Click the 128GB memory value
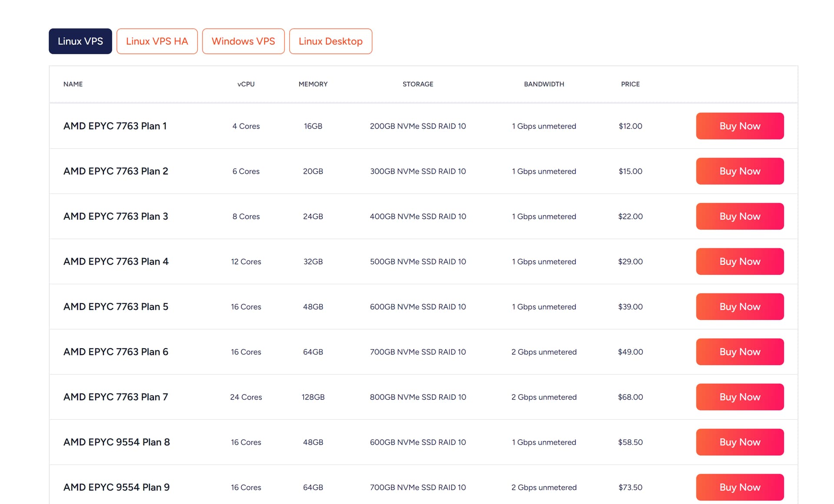This screenshot has width=834, height=504. [x=313, y=397]
